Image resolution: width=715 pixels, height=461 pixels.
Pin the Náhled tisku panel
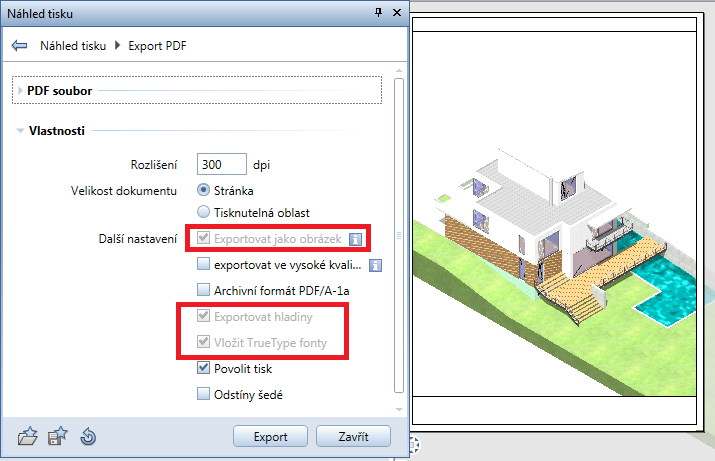click(378, 13)
